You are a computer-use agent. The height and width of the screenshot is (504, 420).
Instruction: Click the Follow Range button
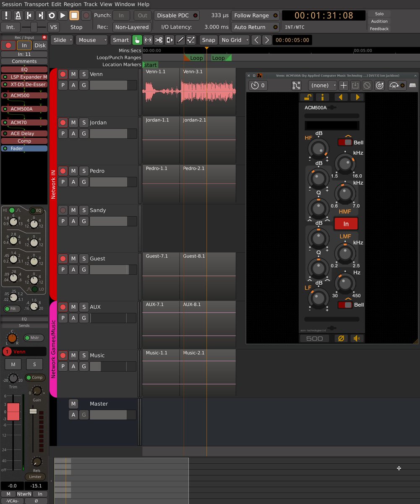pos(256,16)
